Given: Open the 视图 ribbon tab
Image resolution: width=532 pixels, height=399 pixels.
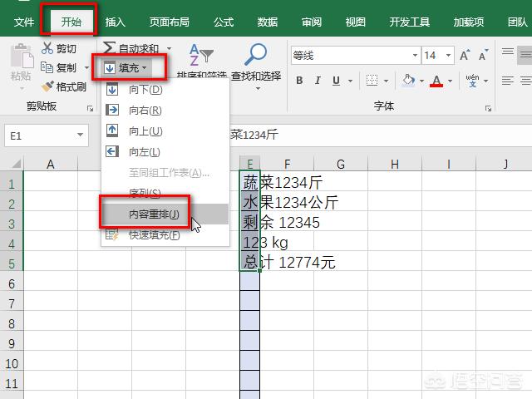Looking at the screenshot, I should click(355, 22).
